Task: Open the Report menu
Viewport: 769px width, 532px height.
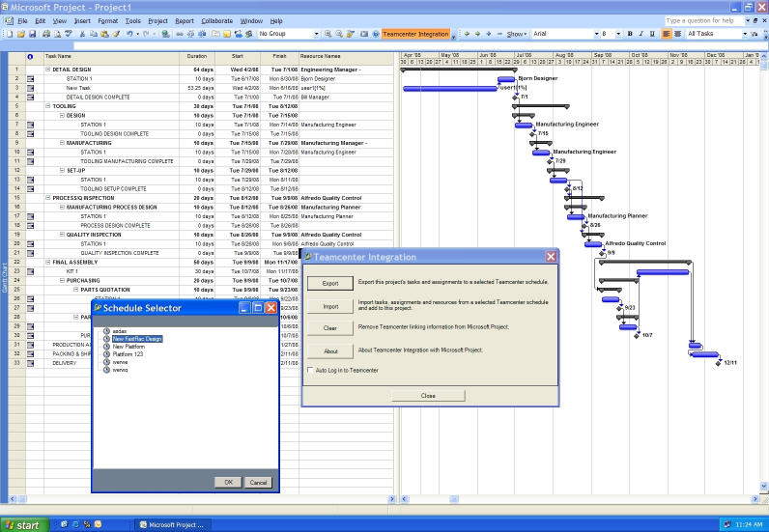Action: 185,21
